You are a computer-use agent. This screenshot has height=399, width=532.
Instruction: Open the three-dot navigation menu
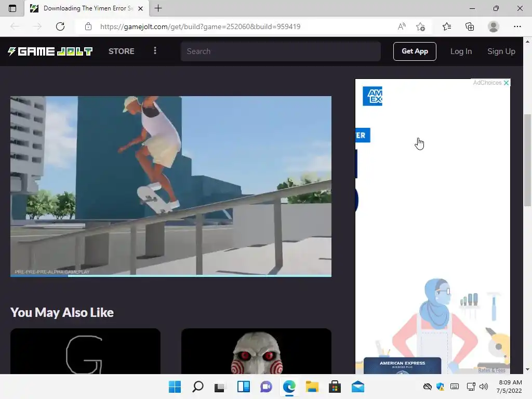[x=155, y=51]
